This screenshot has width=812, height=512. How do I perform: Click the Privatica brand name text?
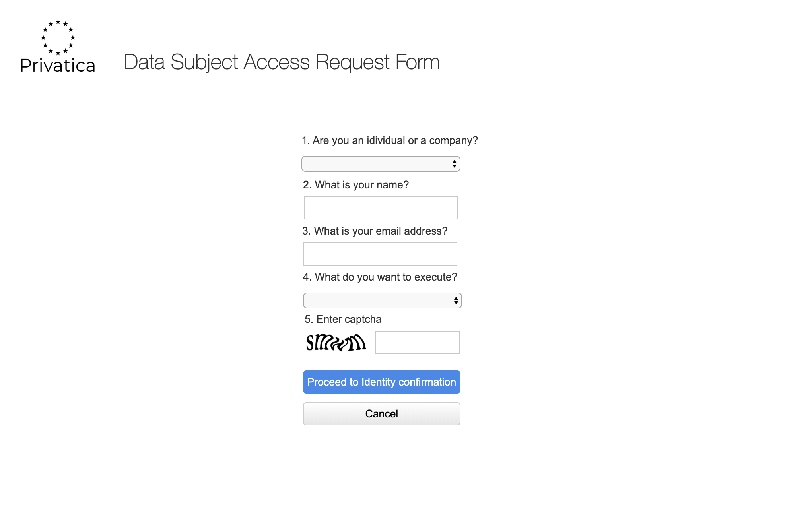58,66
